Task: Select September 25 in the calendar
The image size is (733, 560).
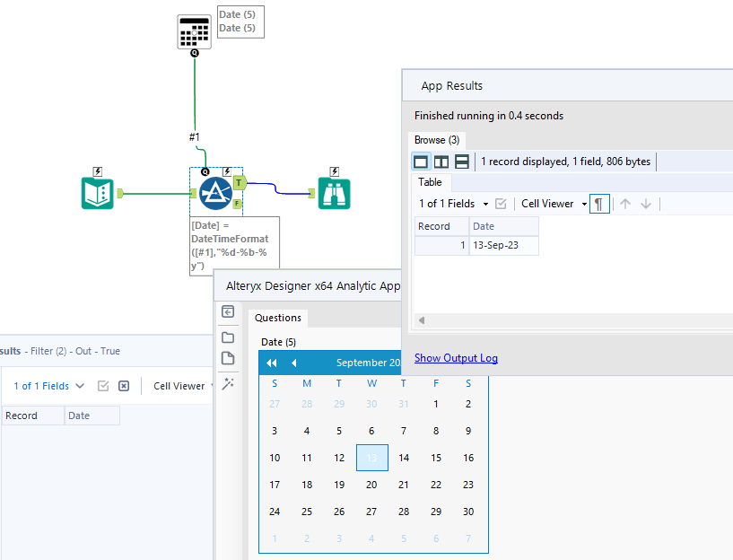Action: [307, 512]
